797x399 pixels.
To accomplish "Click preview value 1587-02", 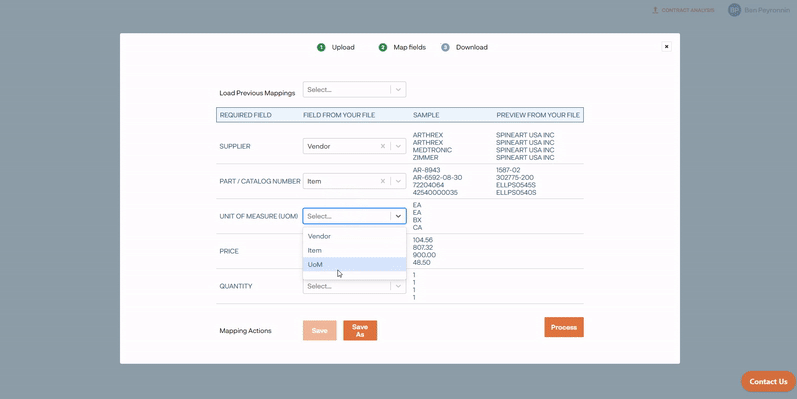I will click(x=508, y=170).
